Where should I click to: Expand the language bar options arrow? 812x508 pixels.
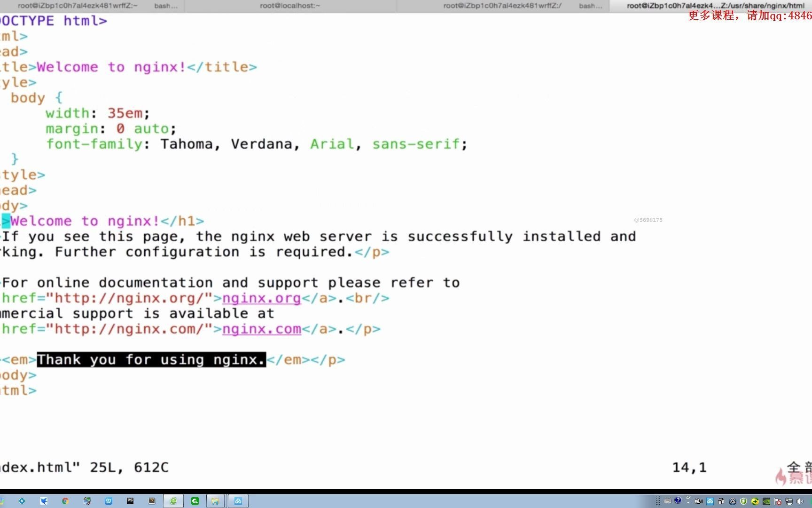click(688, 502)
